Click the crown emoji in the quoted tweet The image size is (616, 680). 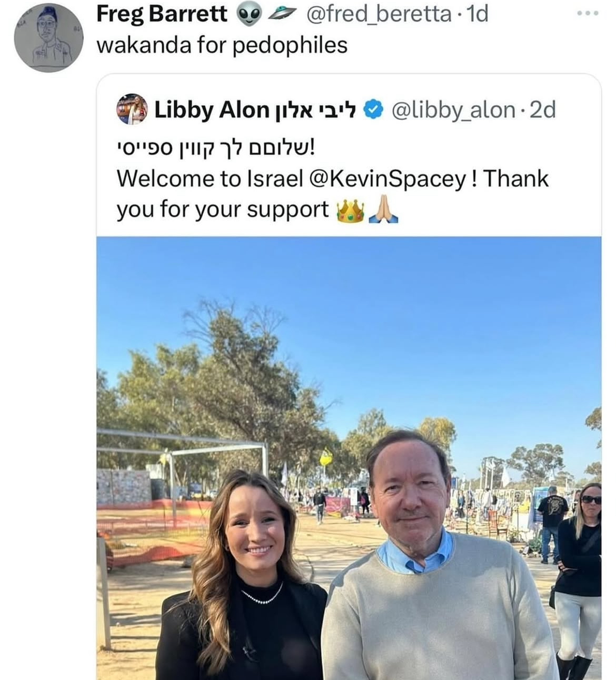(x=350, y=211)
